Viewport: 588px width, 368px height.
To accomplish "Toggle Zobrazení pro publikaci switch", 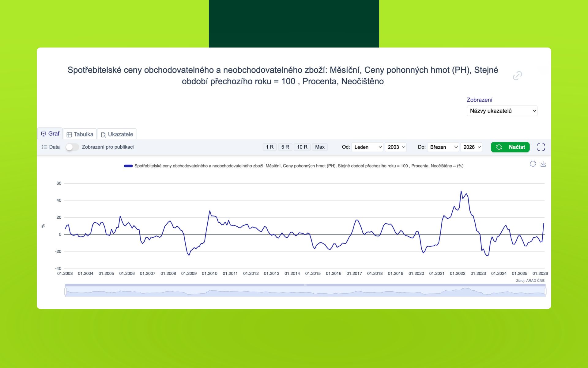I will pyautogui.click(x=72, y=147).
